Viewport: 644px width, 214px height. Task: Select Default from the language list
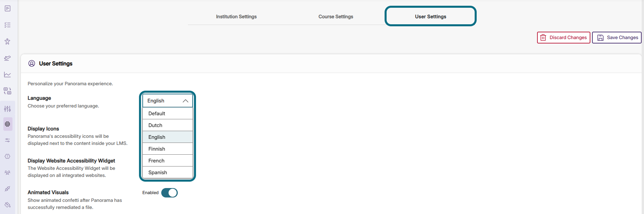(168, 114)
